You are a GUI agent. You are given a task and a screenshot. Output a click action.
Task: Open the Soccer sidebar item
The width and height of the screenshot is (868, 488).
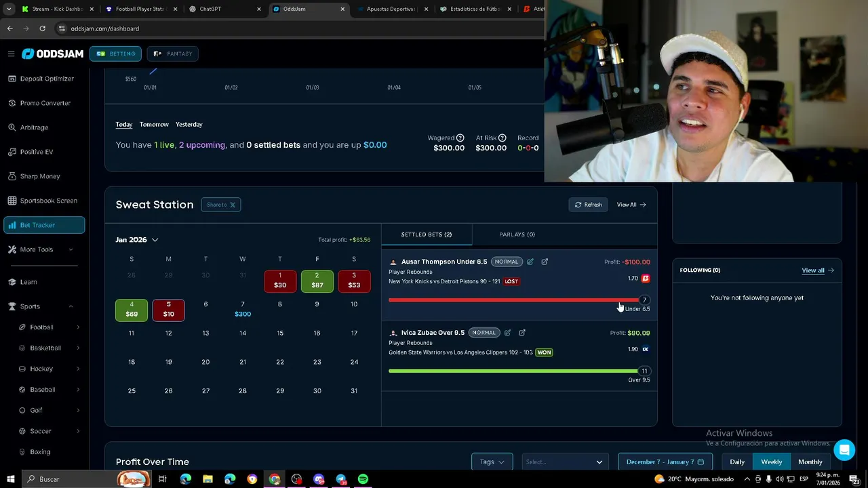point(41,431)
